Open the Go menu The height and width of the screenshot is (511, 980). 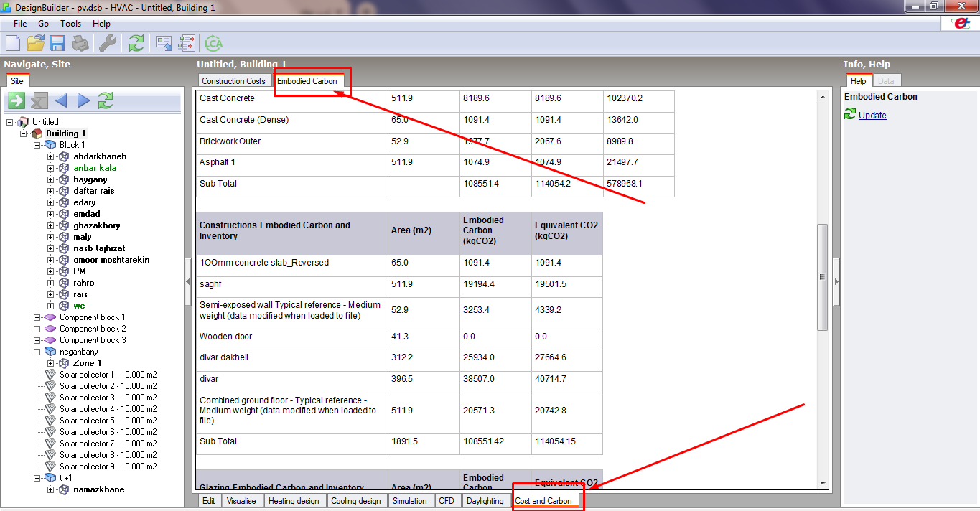pyautogui.click(x=44, y=24)
